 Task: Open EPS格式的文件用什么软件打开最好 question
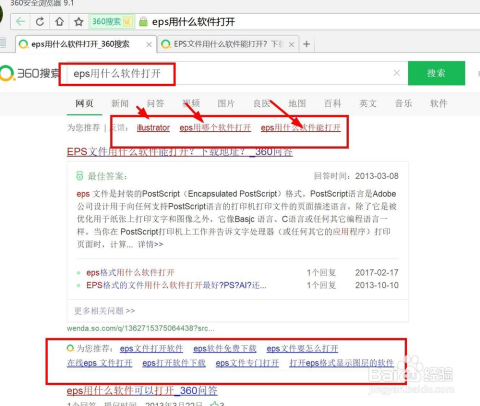pyautogui.click(x=176, y=285)
